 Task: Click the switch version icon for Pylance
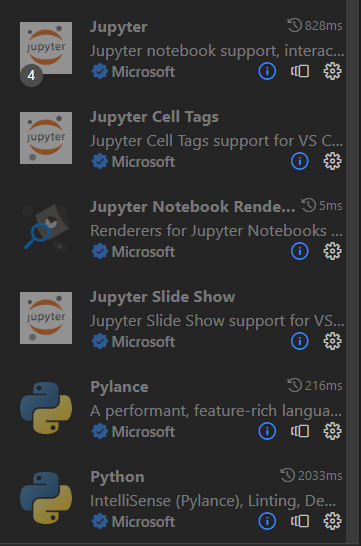coord(300,431)
